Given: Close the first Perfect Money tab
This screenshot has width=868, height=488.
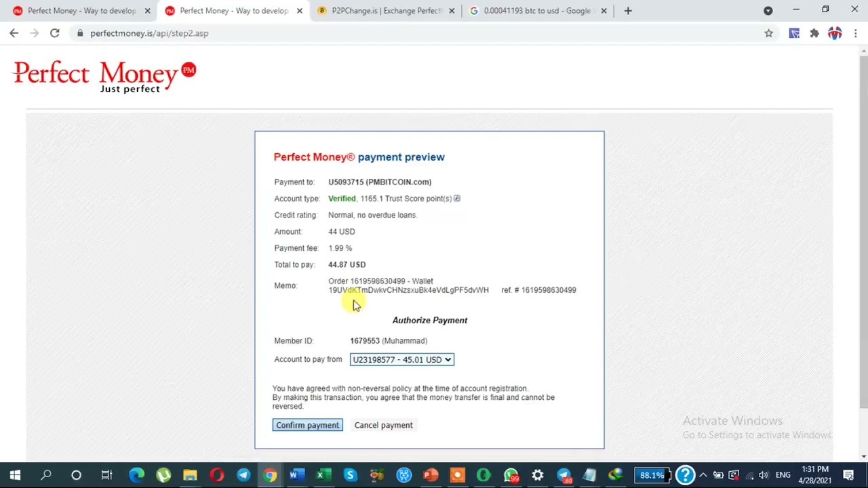Looking at the screenshot, I should click(x=147, y=11).
